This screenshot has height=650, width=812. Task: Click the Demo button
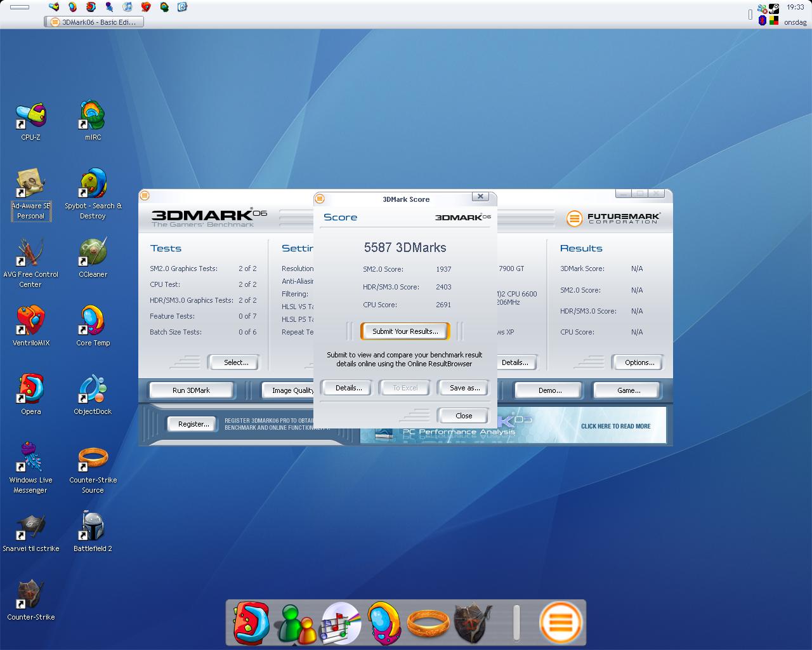(549, 390)
